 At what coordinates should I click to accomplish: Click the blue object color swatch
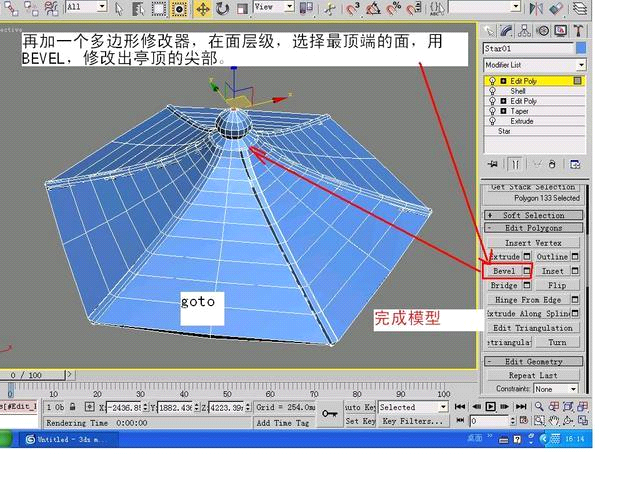click(581, 49)
